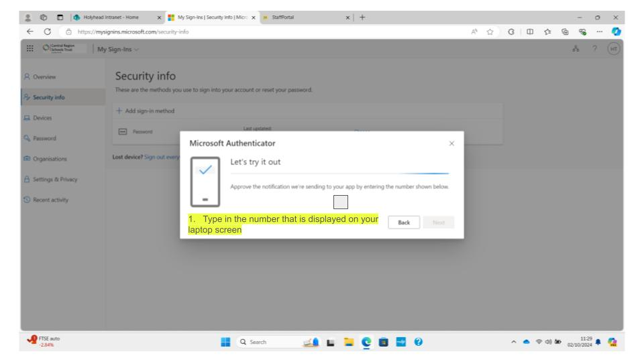Screen dimensions: 644x362
Task: Close the Microsoft Authenticator dialog
Action: coord(451,143)
